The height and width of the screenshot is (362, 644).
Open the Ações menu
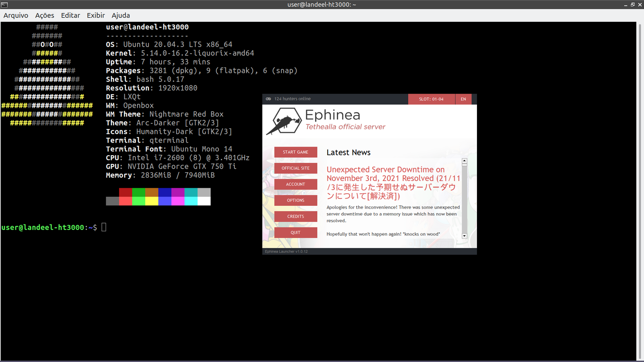(45, 15)
